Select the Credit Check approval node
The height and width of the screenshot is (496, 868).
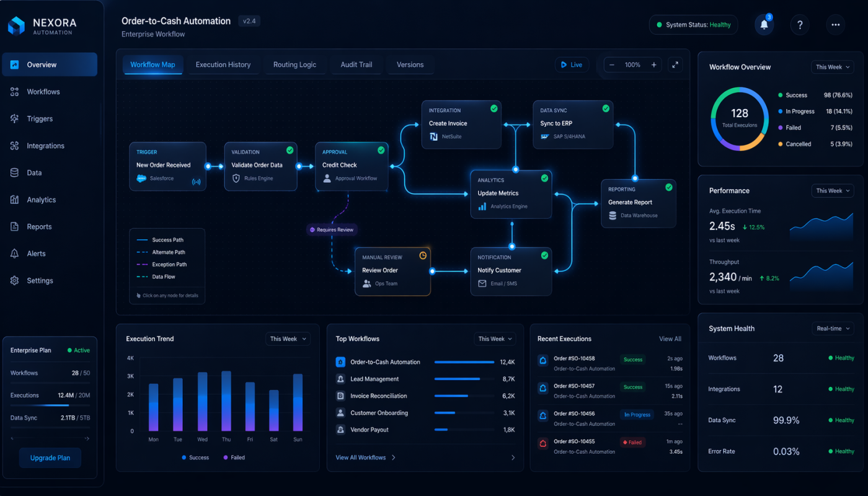[352, 166]
